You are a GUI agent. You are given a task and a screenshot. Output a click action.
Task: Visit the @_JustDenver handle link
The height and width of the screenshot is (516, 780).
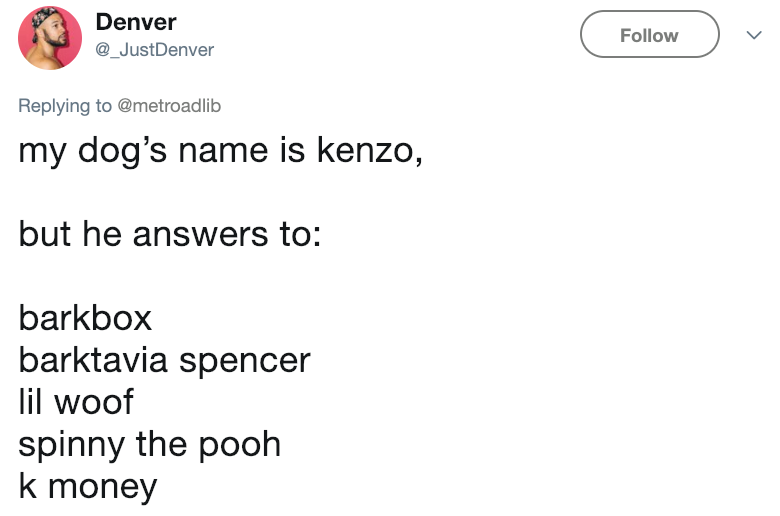tap(154, 50)
